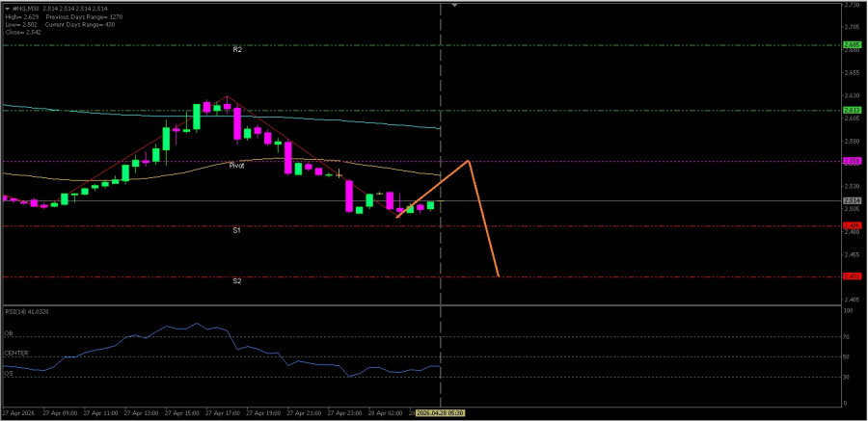Click the gray 2.514 current price tag
868x421 pixels.
[851, 200]
